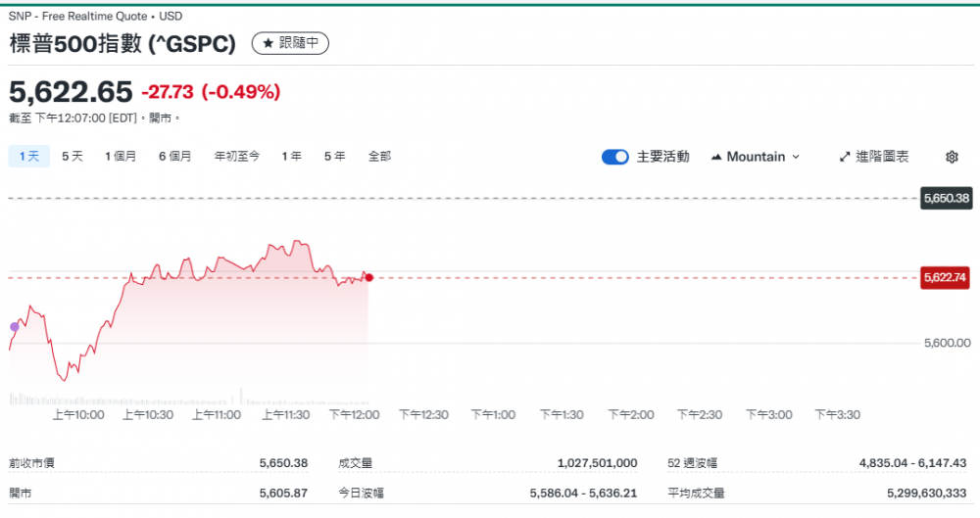The width and height of the screenshot is (980, 518).
Task: Click the star 跟隨中 follow button
Action: [x=290, y=43]
